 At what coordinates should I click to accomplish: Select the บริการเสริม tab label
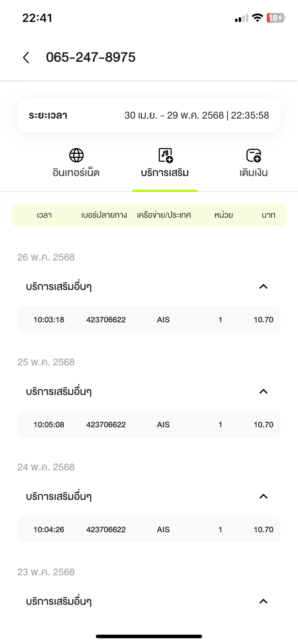pos(165,173)
